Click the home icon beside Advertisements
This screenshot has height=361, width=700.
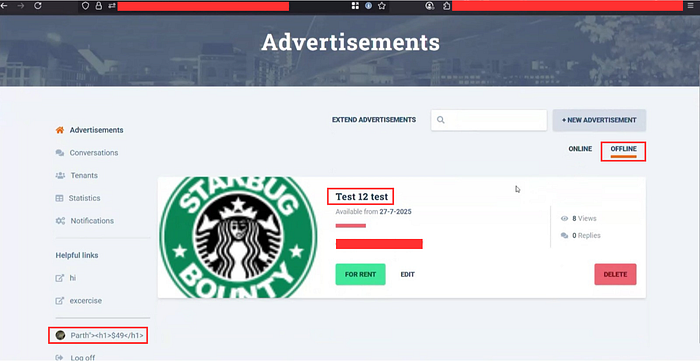coord(59,130)
